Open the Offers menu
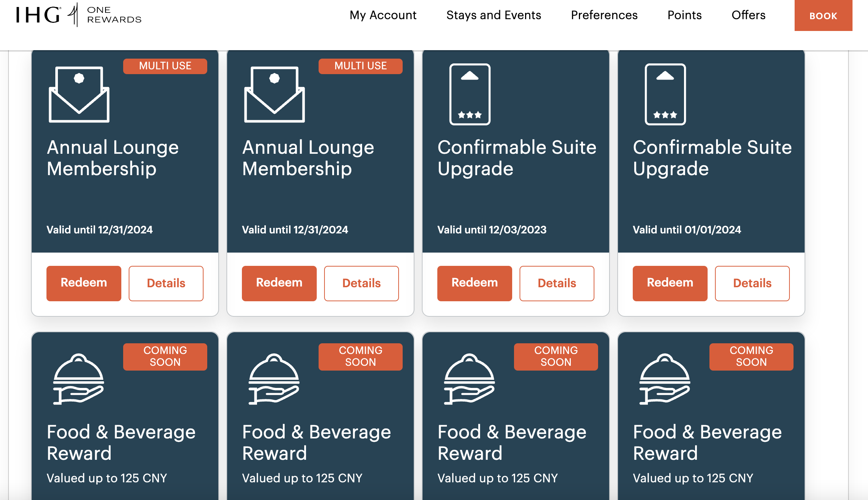The image size is (868, 500). (749, 15)
